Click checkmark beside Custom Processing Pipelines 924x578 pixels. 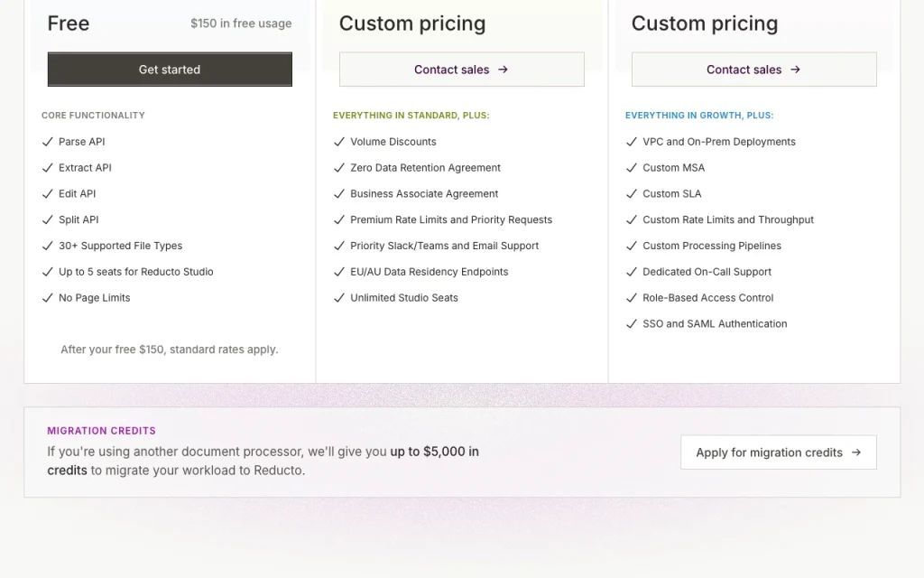tap(631, 246)
